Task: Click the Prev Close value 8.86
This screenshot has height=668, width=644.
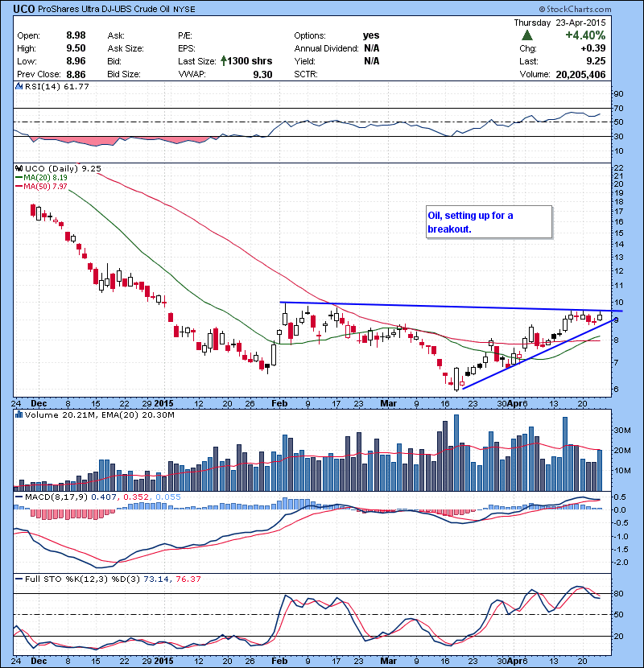Action: coord(76,74)
